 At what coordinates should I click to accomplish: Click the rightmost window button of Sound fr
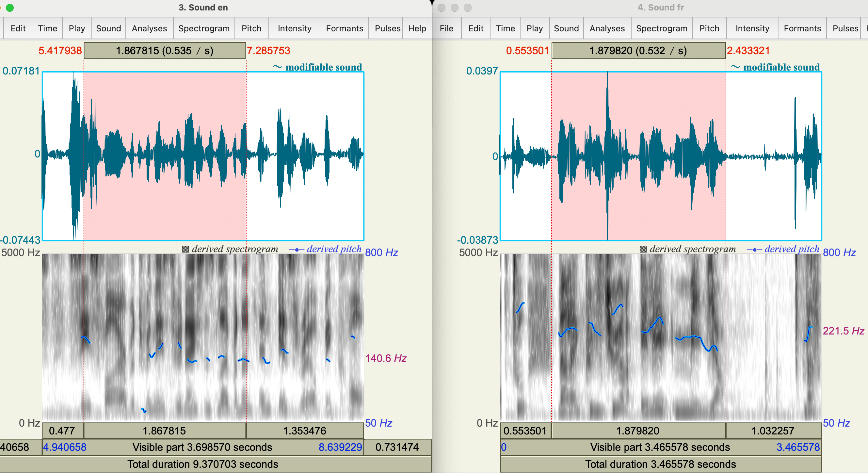468,8
